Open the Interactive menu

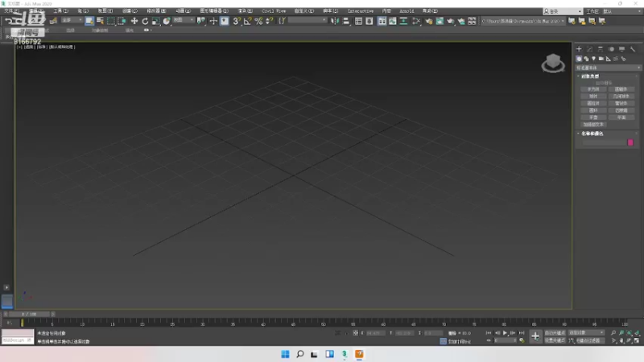(x=361, y=11)
